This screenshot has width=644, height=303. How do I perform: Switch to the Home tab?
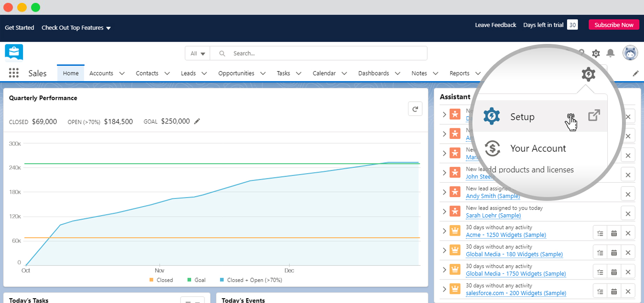[x=71, y=73]
